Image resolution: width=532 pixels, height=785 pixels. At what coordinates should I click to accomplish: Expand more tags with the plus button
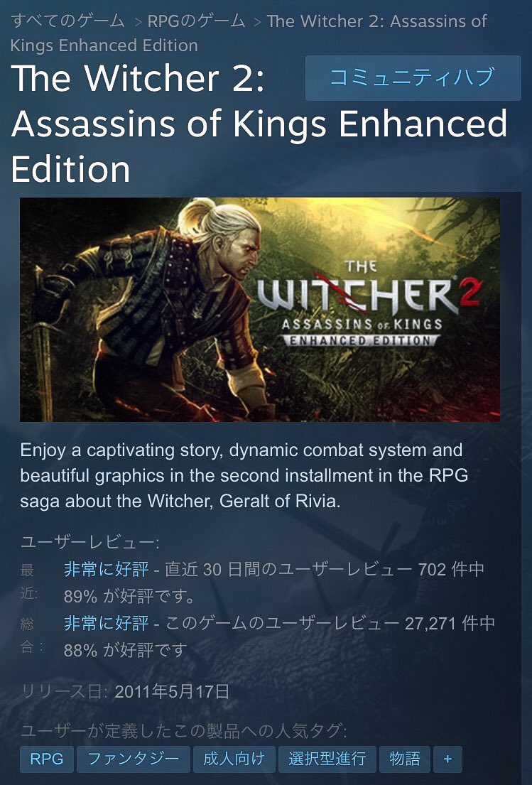click(x=447, y=759)
